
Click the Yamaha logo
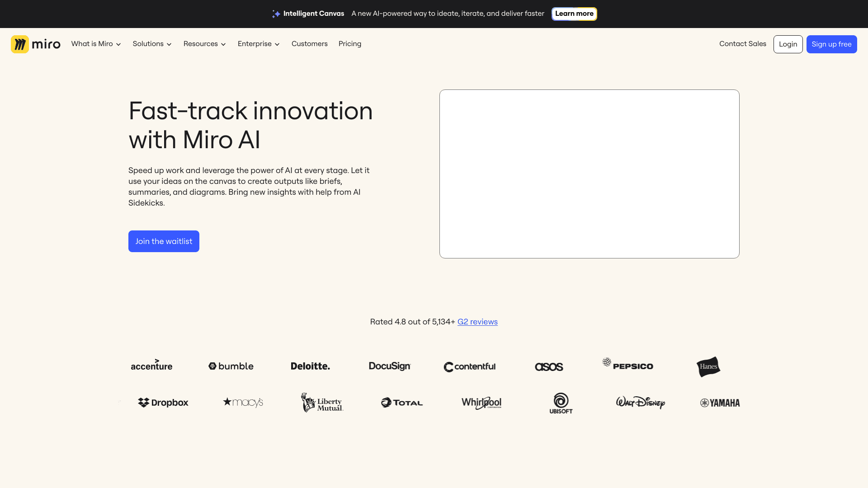(720, 403)
